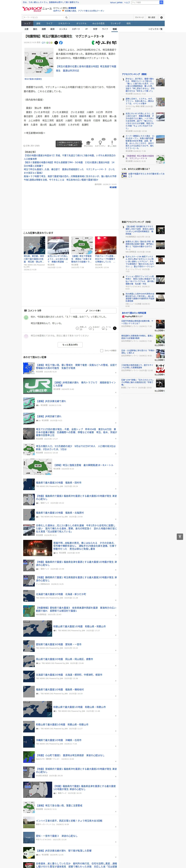Open settings via the gear icon
Screen dimensions: 186x868
[x=161, y=18]
